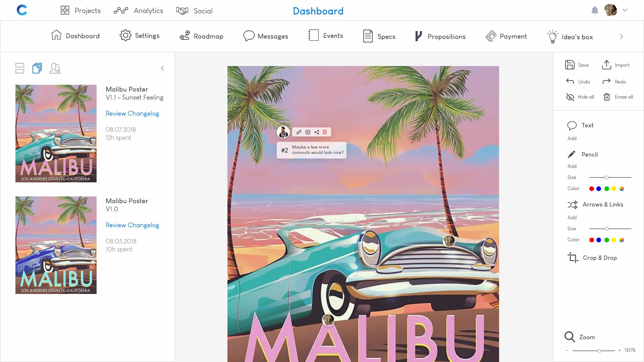Select the red color swatch
The image size is (644, 362).
[x=592, y=189]
